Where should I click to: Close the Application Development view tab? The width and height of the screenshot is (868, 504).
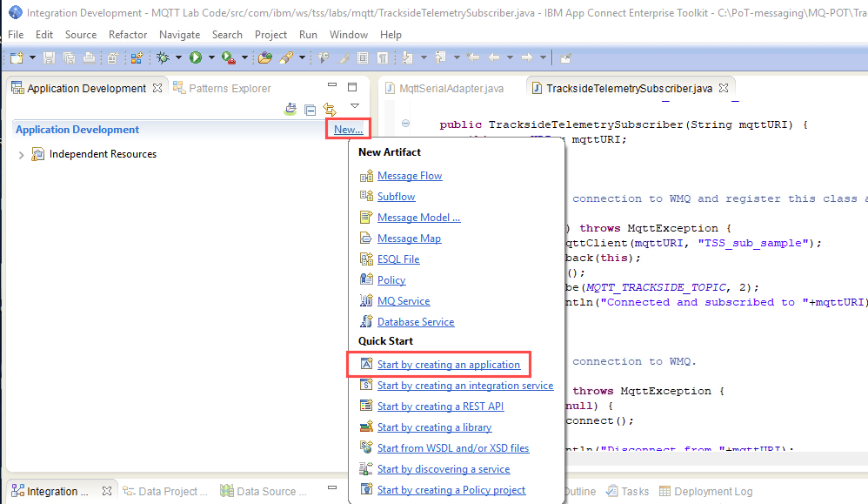pyautogui.click(x=157, y=88)
